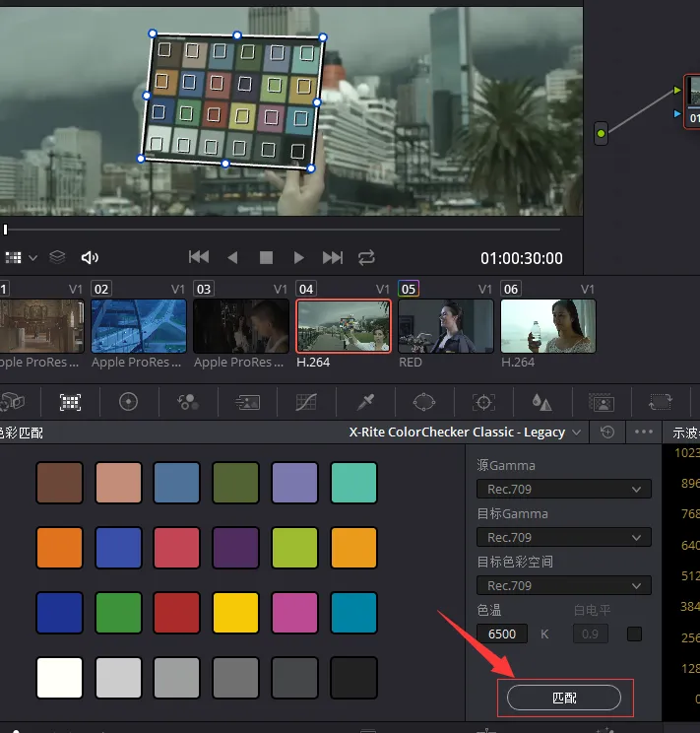Select the clip number 05 label
This screenshot has width=700, height=733.
point(408,289)
